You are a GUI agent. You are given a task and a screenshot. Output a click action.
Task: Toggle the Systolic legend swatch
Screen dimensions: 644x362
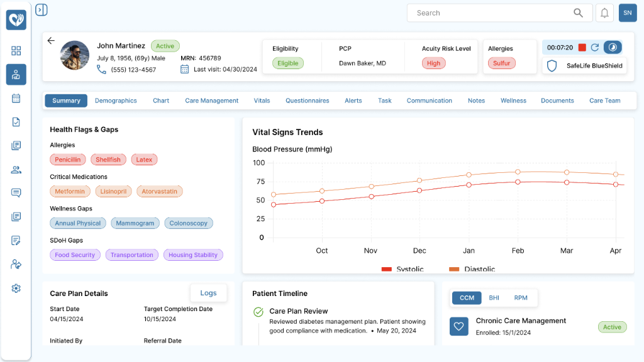pyautogui.click(x=387, y=269)
